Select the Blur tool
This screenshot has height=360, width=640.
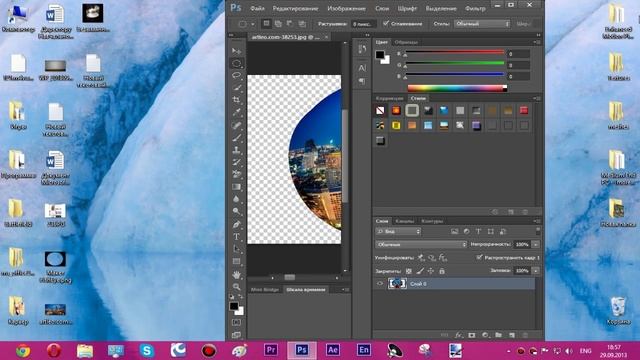point(236,199)
